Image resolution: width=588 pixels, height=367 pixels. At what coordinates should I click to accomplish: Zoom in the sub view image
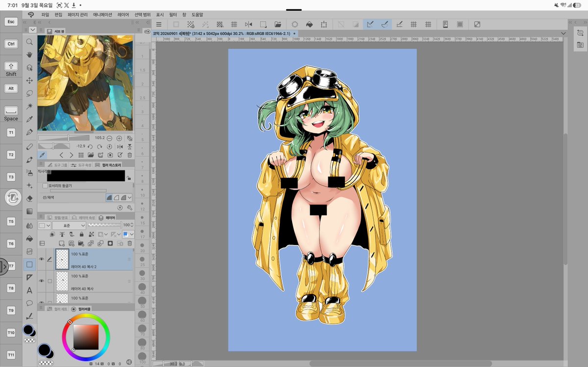(119, 138)
